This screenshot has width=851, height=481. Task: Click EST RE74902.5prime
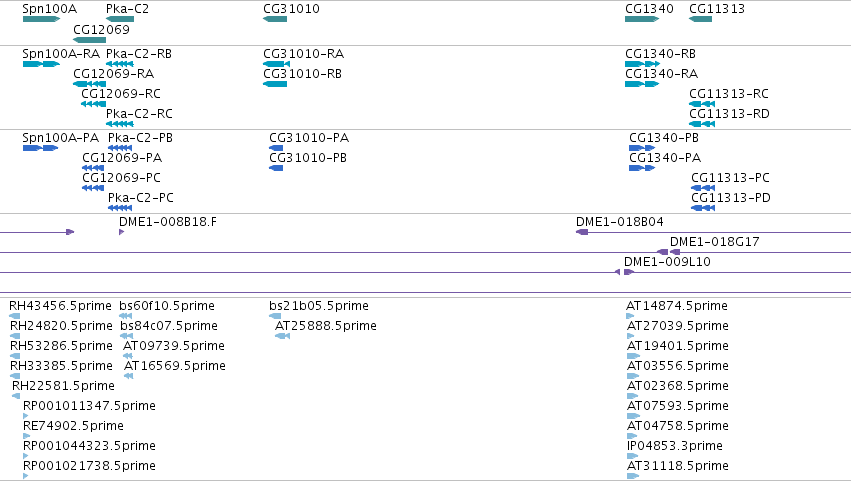[x=73, y=427]
